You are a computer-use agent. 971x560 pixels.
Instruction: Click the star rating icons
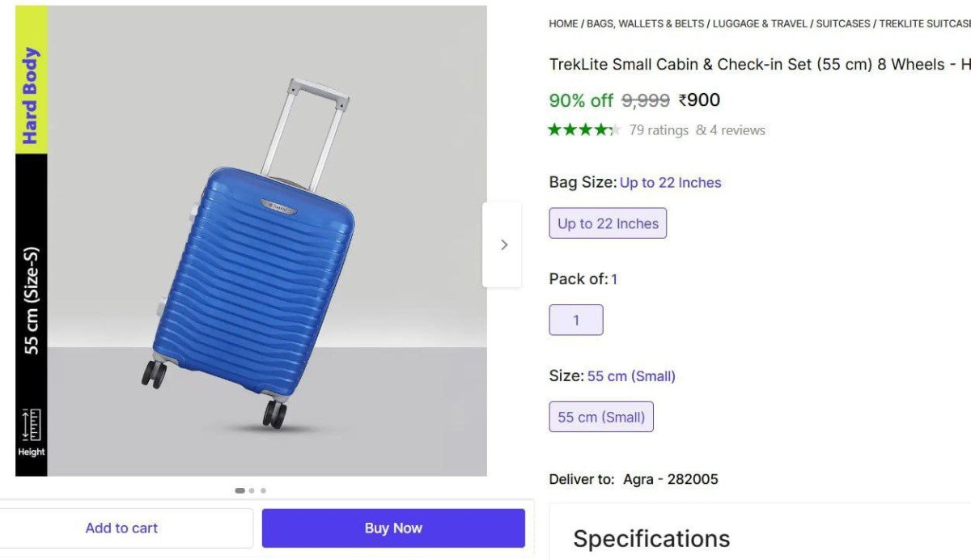tap(584, 129)
